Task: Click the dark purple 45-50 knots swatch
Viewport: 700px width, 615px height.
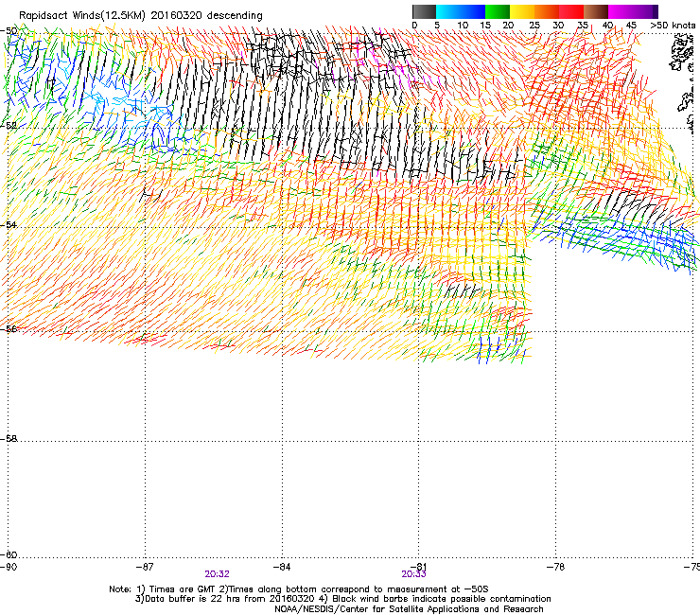Action: [645, 11]
